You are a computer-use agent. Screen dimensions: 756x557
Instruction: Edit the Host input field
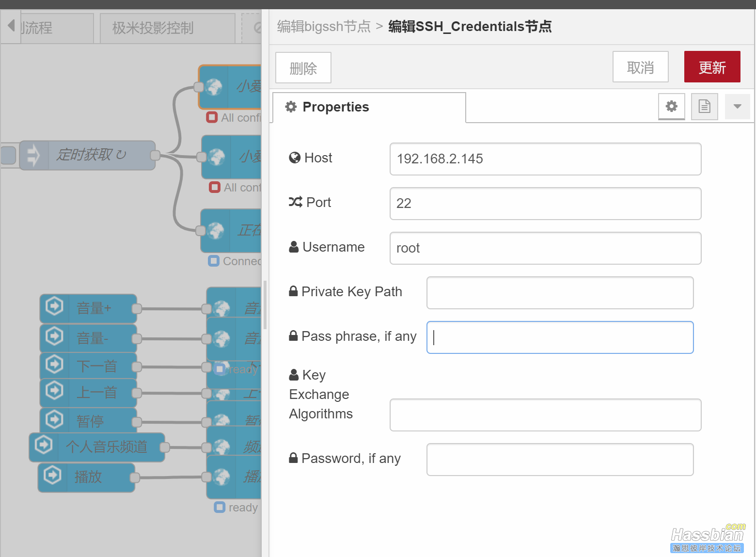pos(545,159)
